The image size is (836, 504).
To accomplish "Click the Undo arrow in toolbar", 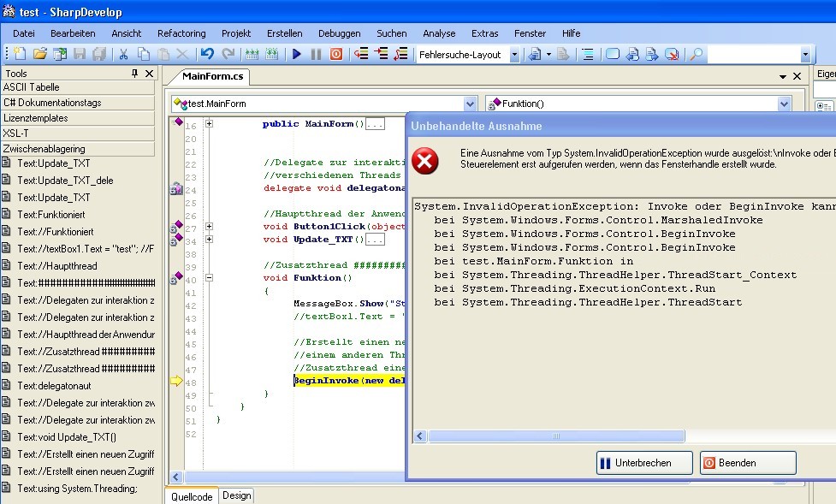I will click(x=206, y=54).
